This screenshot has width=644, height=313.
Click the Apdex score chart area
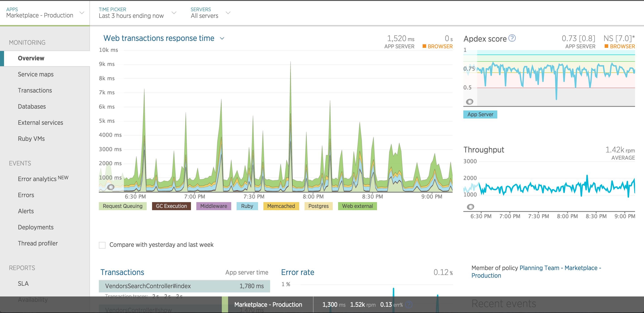[549, 78]
